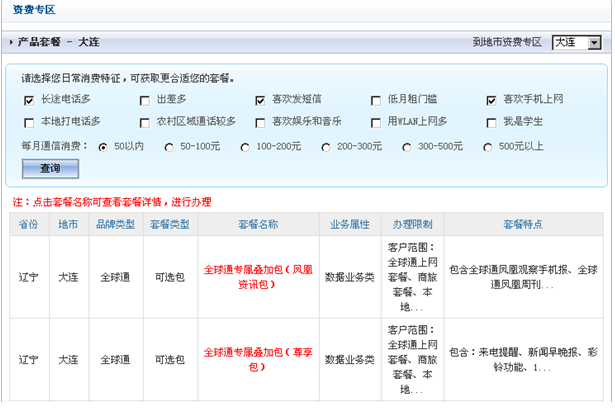Click the red 注：点击套餐名称 notice text
615x408 pixels.
point(112,202)
